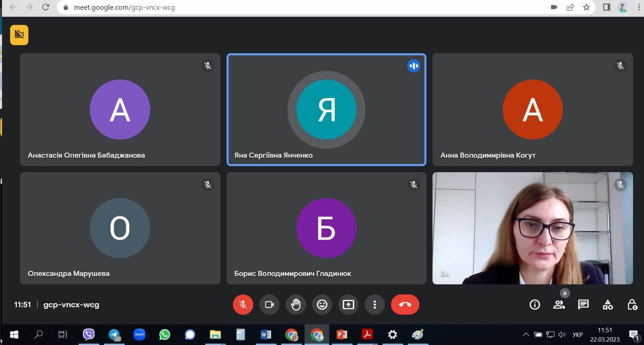Click the address bar with the meet.google.com URL

pyautogui.click(x=282, y=7)
